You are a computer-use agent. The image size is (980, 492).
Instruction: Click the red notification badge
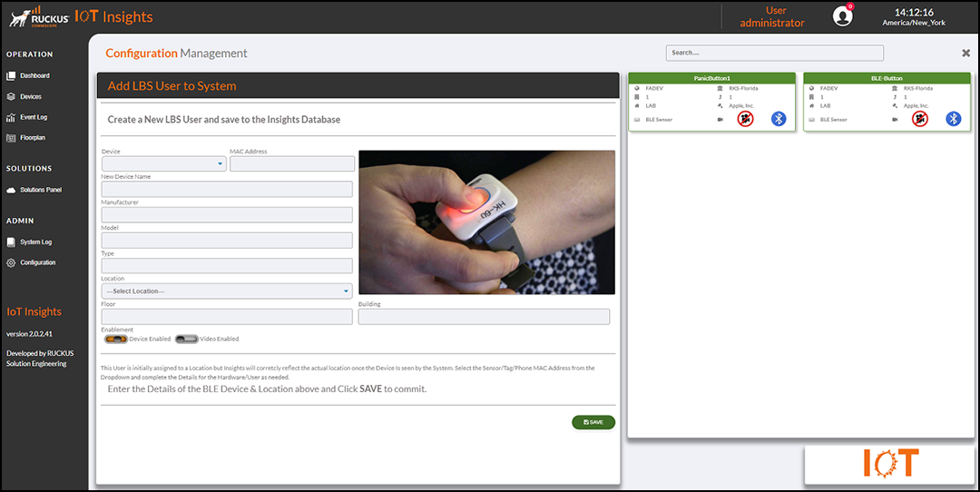point(850,6)
